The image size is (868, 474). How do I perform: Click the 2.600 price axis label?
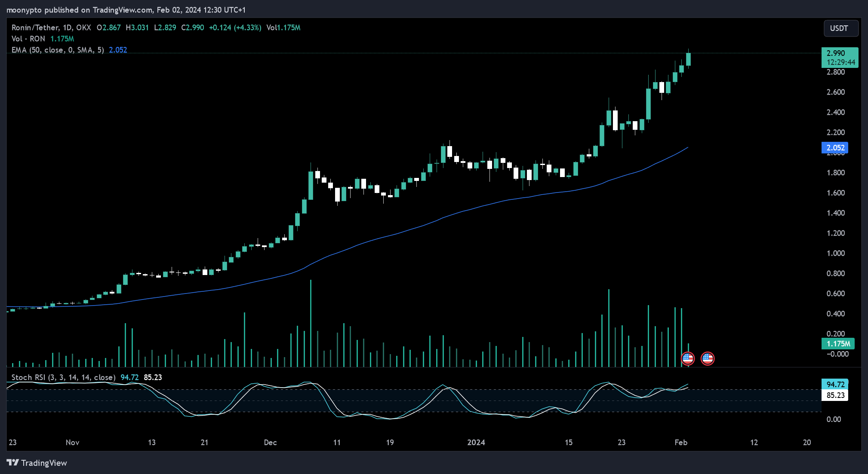[x=836, y=92]
